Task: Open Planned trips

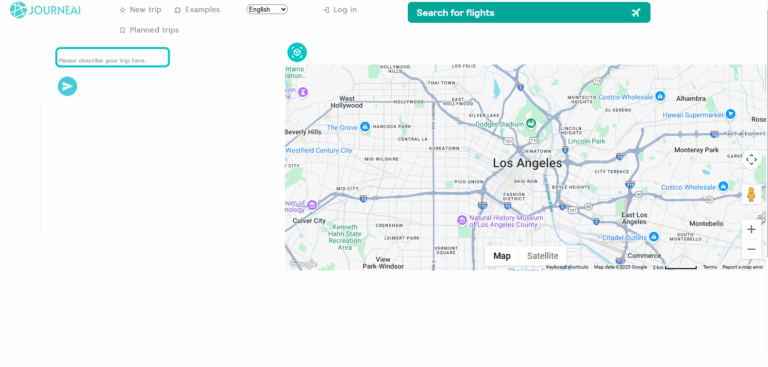Action: tap(149, 30)
